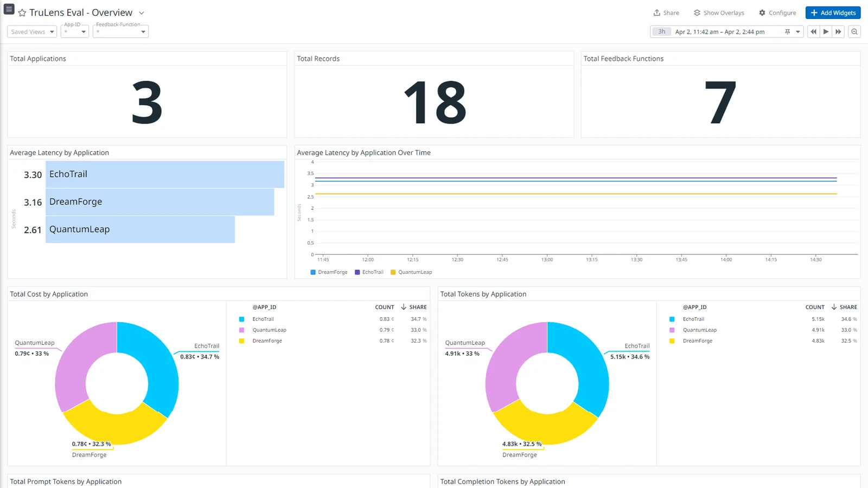Screen dimensions: 868x488
Task: Click the Add Widgets button
Action: click(833, 13)
